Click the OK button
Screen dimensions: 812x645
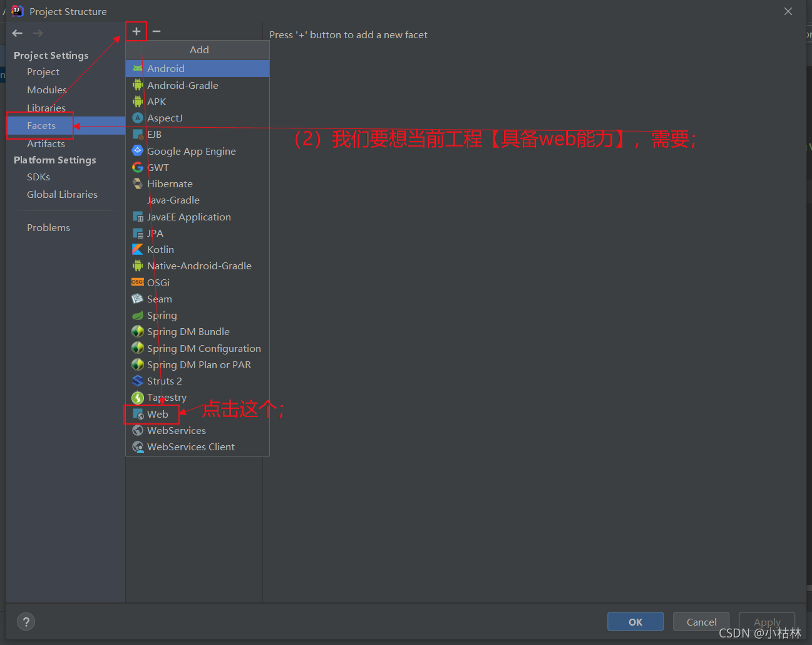coord(635,622)
